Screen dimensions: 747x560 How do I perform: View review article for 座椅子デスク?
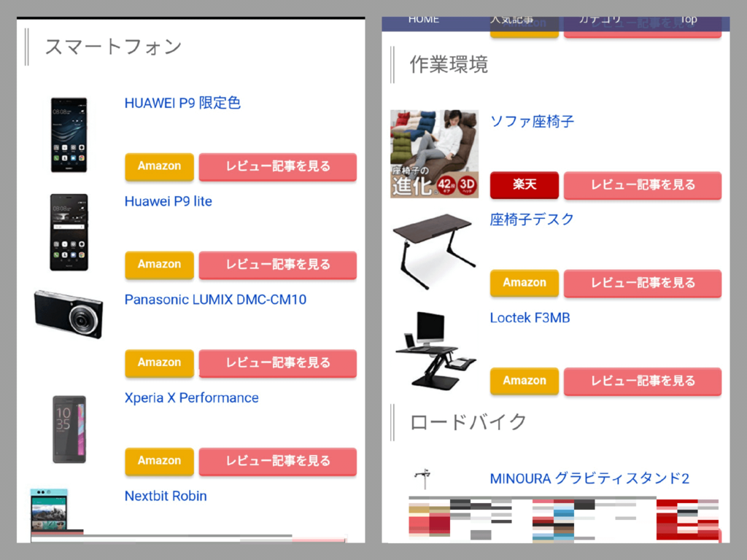[x=643, y=283]
